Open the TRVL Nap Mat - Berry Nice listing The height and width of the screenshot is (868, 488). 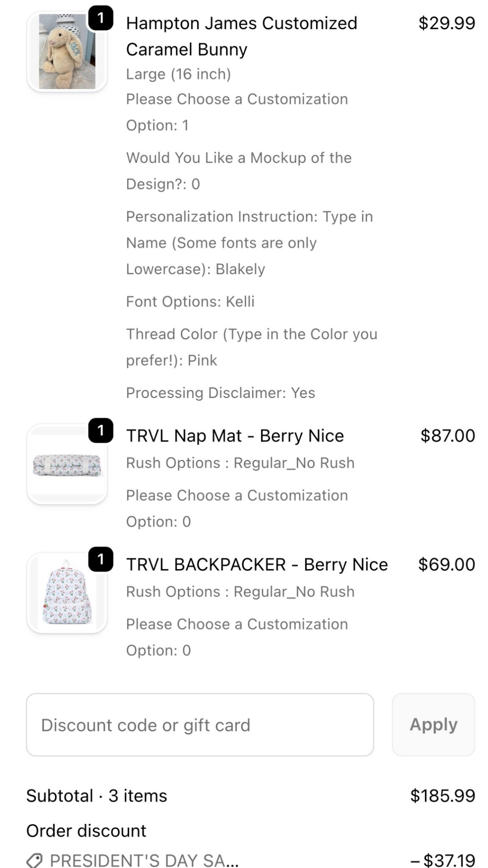[235, 435]
